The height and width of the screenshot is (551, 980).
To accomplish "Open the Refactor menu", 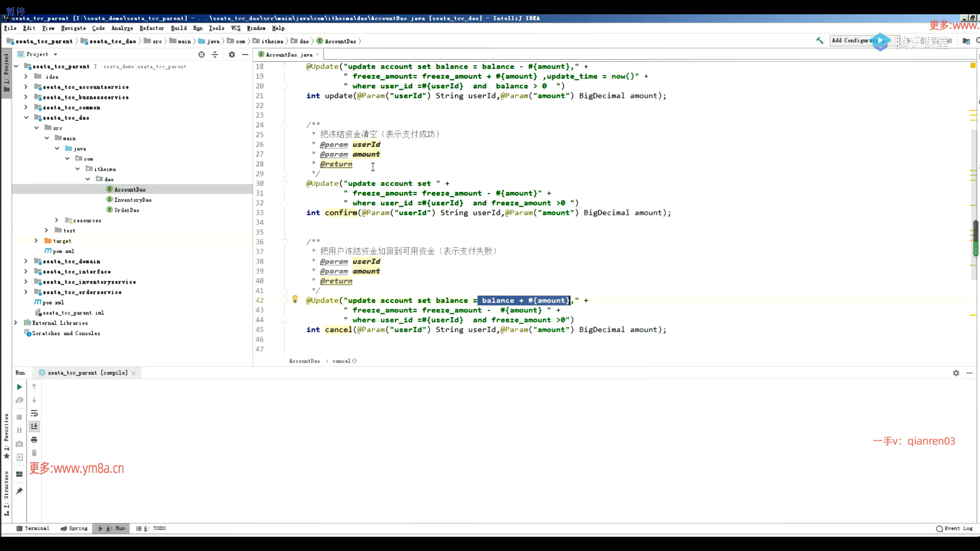I will coord(152,28).
